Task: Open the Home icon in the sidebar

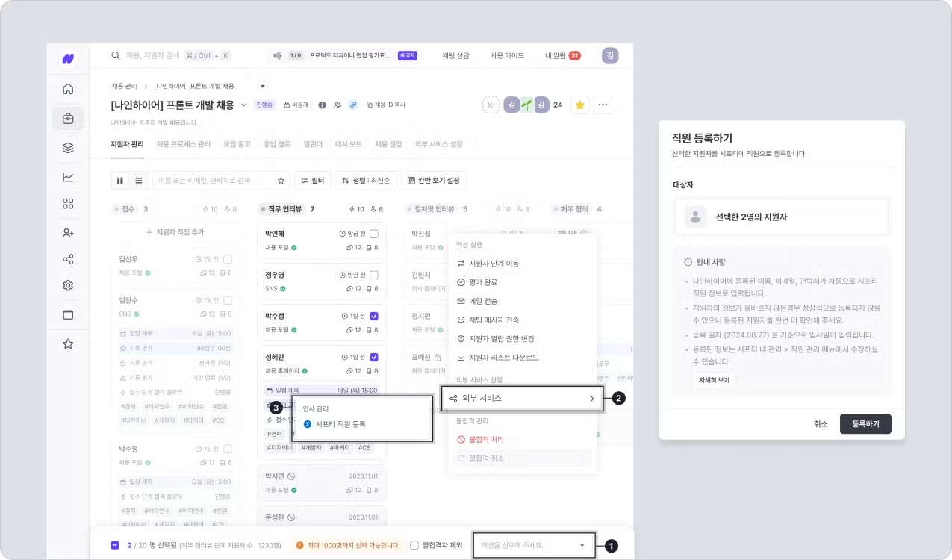Action: [68, 90]
